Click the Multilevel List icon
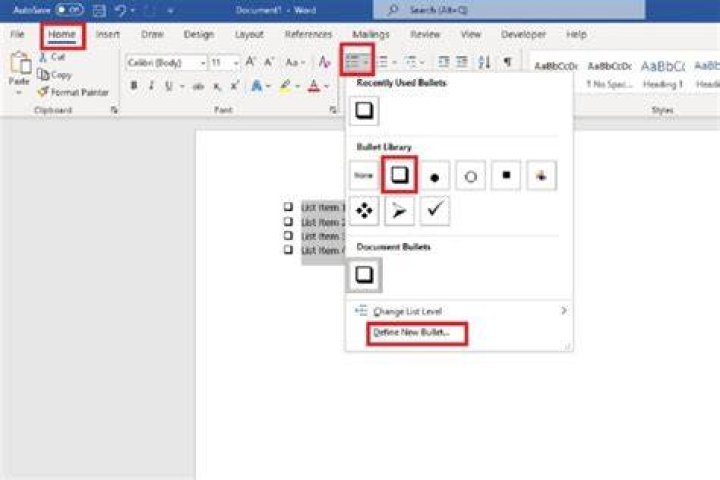The width and height of the screenshot is (720, 480). (x=411, y=62)
